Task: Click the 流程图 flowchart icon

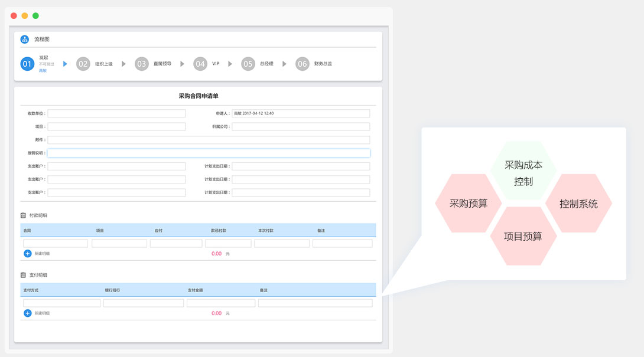Action: click(x=25, y=40)
